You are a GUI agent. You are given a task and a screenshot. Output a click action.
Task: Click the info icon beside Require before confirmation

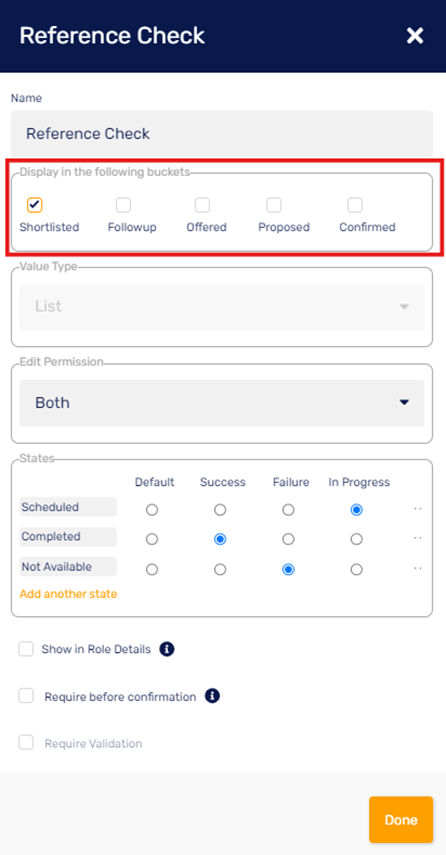212,696
